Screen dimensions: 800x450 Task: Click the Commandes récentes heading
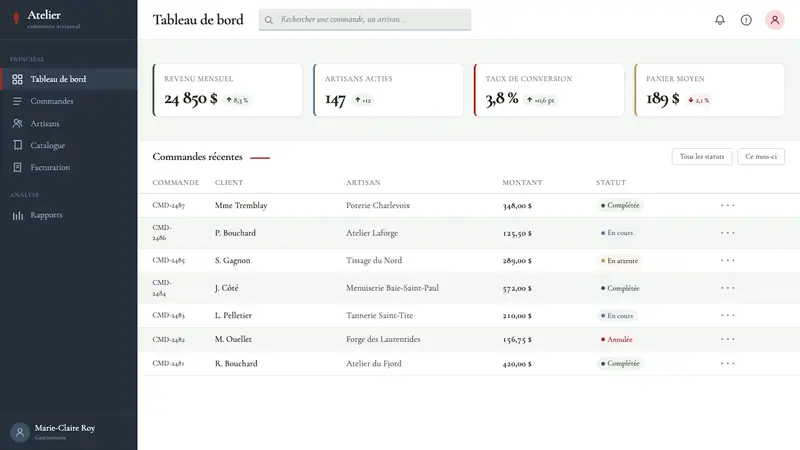[x=197, y=157]
